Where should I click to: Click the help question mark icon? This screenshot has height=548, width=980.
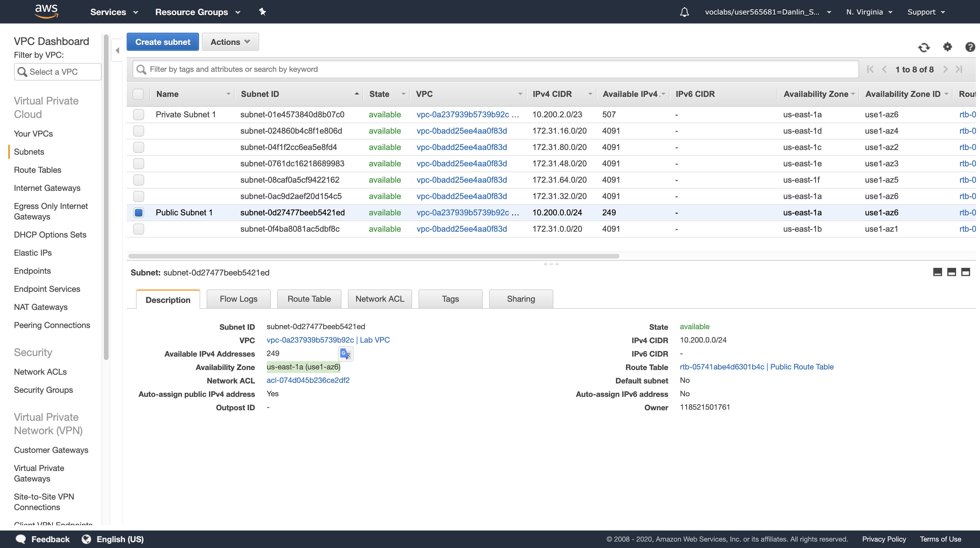(x=970, y=47)
